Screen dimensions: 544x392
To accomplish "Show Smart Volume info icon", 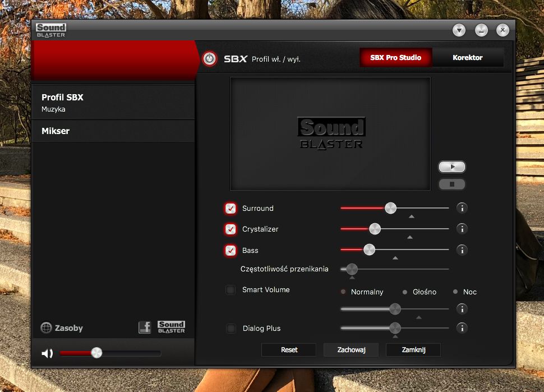I will click(462, 309).
